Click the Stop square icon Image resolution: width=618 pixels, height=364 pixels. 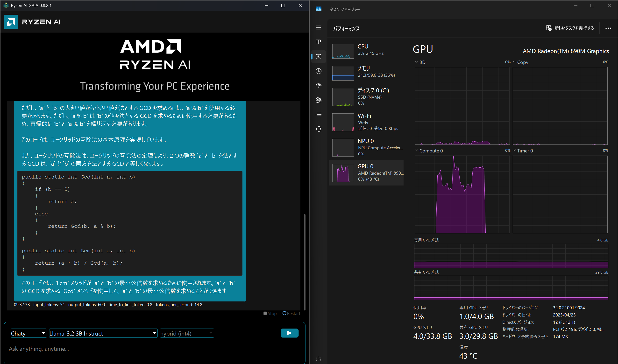pos(265,313)
